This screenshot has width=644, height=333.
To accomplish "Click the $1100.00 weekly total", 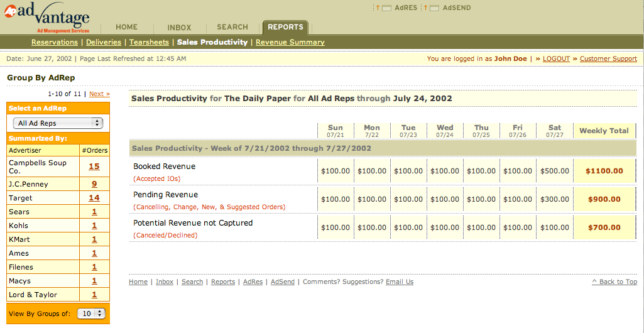I will tap(604, 172).
